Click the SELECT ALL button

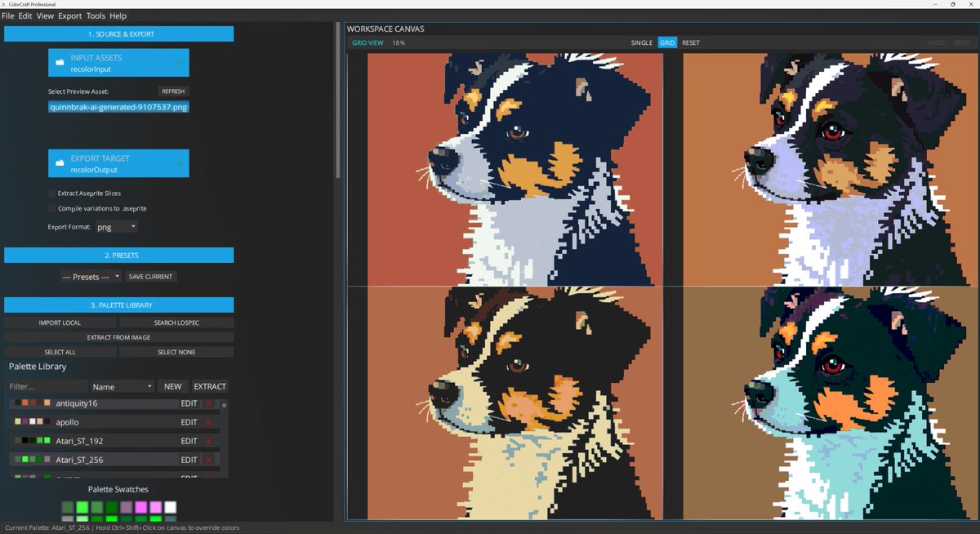(x=60, y=352)
